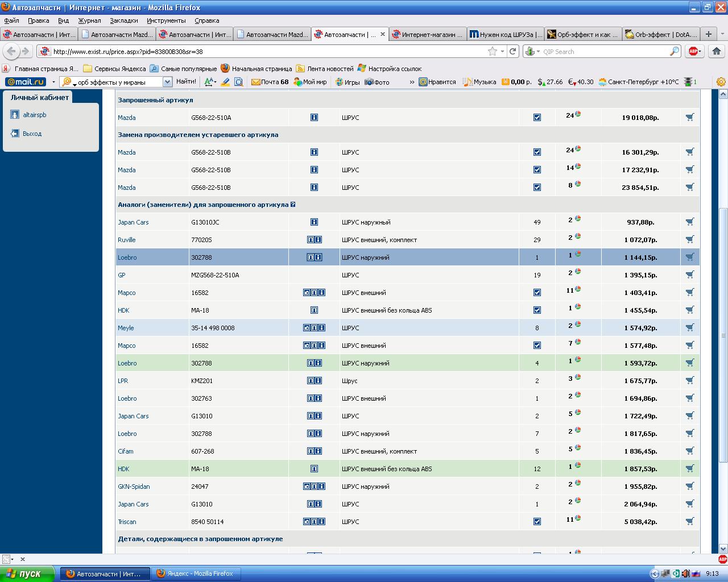Screen dimensions: 728x582
Task: Toggle checkbox for Mazda G568-22-510A row
Action: point(537,118)
